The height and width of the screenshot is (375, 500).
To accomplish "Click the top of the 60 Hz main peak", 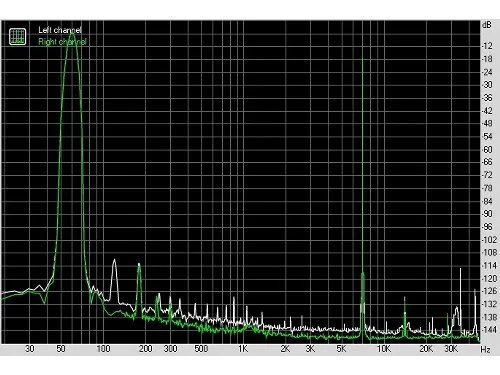I will [72, 33].
